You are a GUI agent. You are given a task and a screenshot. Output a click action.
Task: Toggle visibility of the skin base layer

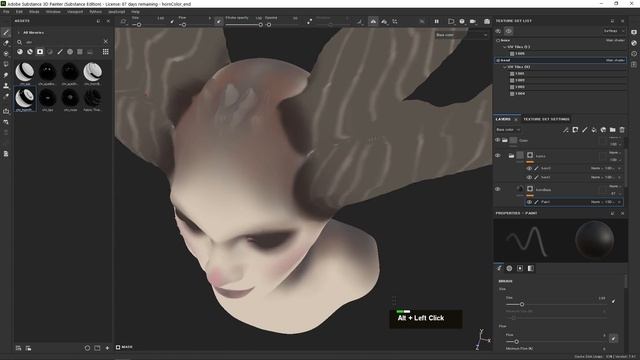click(x=498, y=189)
